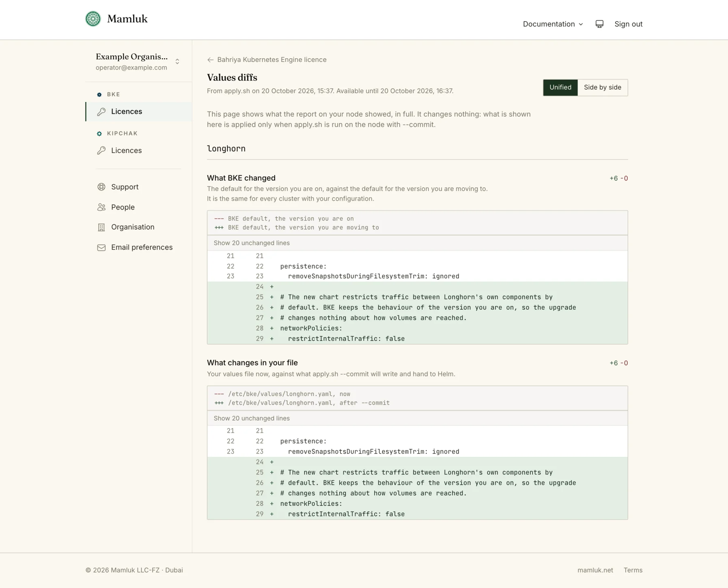Click the key icon beside BKE Licences
The height and width of the screenshot is (588, 728).
[x=102, y=112]
